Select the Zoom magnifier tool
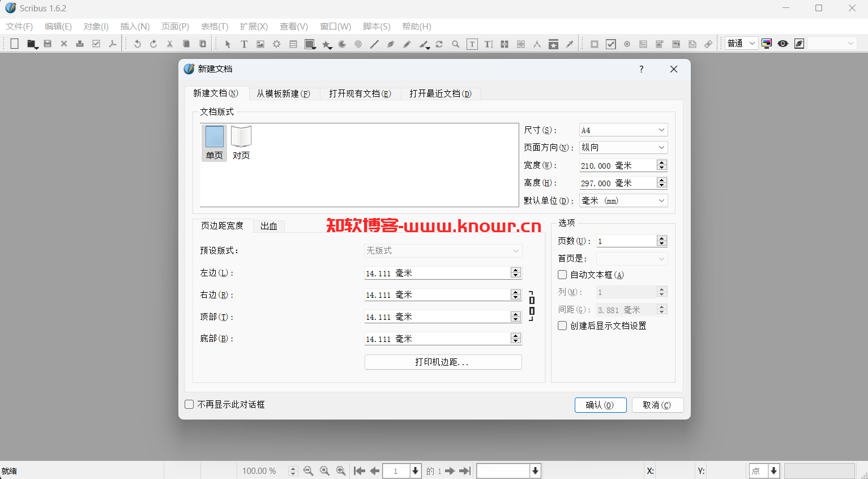Screen dimensions: 868x479 pos(456,44)
